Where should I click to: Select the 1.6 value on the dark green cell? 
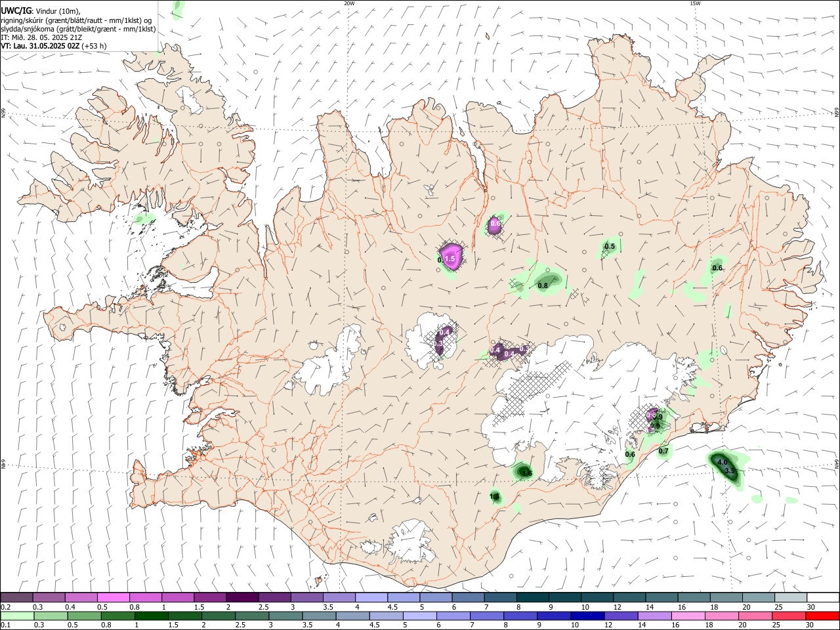click(x=526, y=472)
